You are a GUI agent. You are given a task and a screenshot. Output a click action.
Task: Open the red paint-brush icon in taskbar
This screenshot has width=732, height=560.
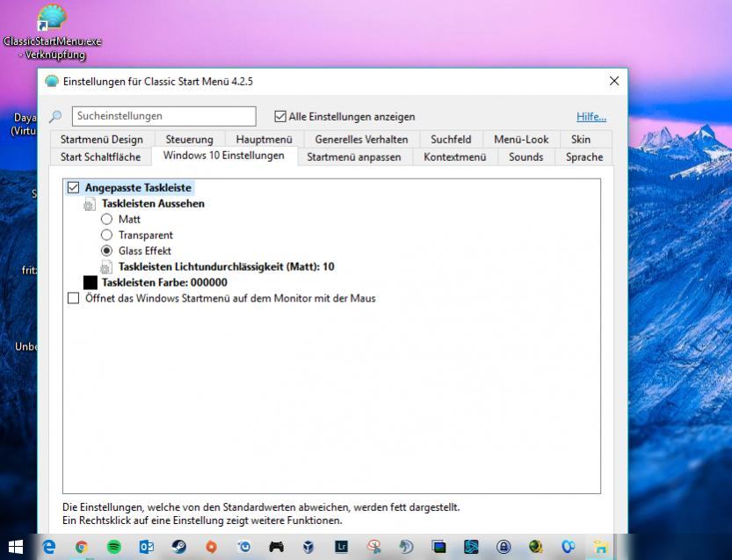373,547
